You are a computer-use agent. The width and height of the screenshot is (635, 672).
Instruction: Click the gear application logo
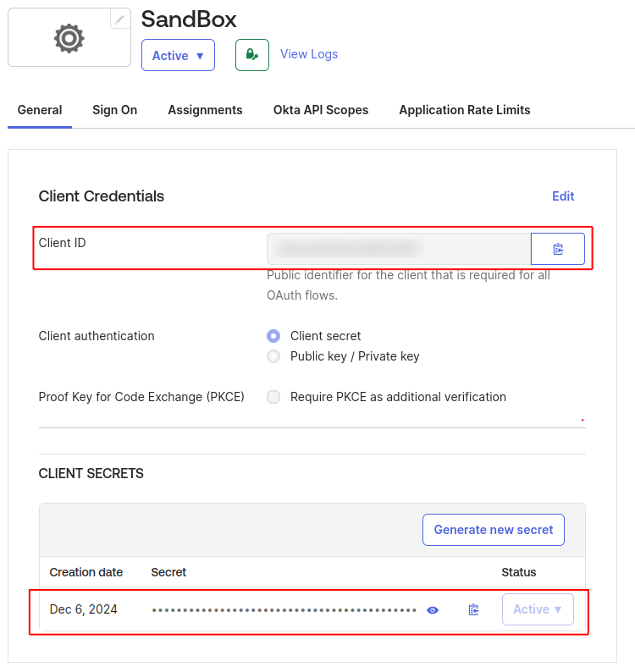pyautogui.click(x=69, y=39)
